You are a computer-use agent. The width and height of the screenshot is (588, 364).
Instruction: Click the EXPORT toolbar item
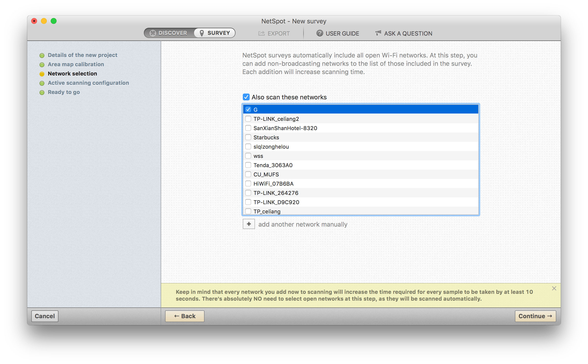pos(274,33)
